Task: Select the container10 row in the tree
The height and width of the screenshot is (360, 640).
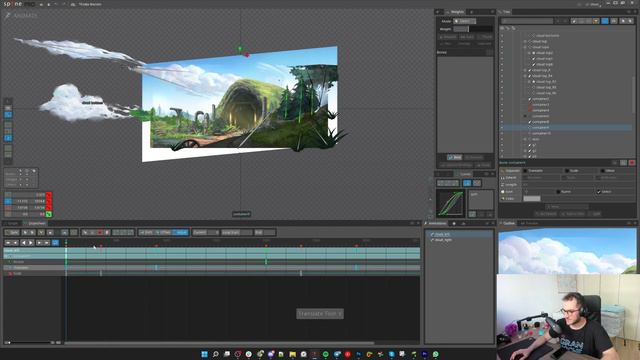Action: [567, 133]
